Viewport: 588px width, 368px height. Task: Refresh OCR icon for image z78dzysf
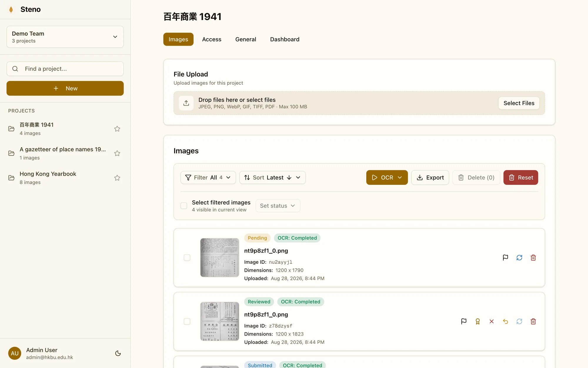click(x=519, y=321)
